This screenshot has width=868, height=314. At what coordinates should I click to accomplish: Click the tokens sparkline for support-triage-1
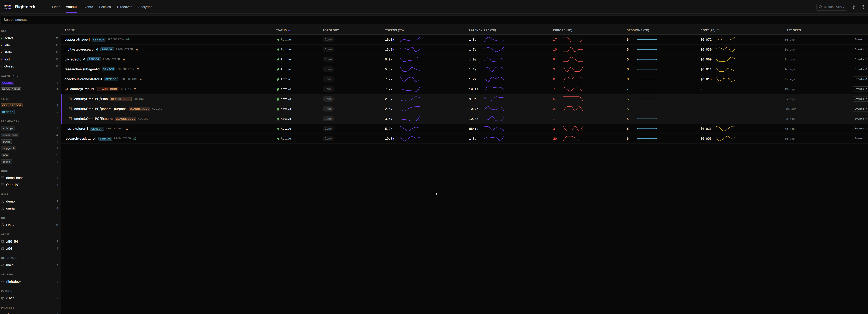coord(410,39)
